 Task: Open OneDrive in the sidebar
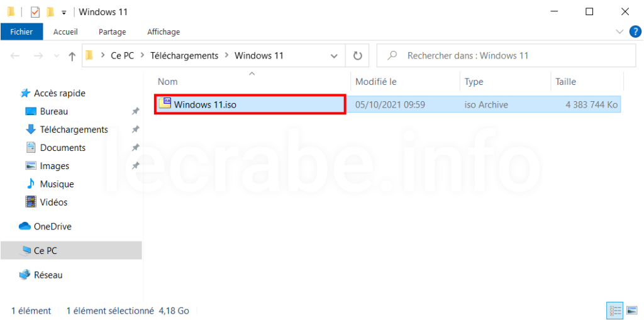[x=53, y=226]
